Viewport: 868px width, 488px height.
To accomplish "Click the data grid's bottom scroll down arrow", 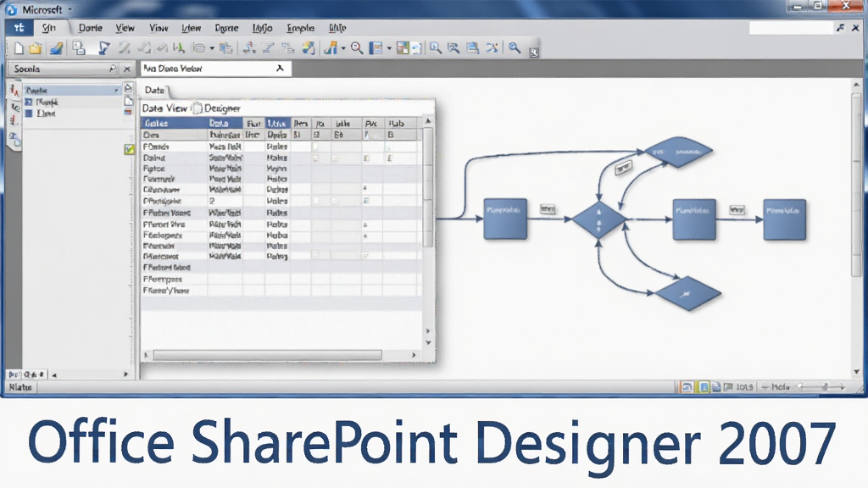I will click(428, 342).
